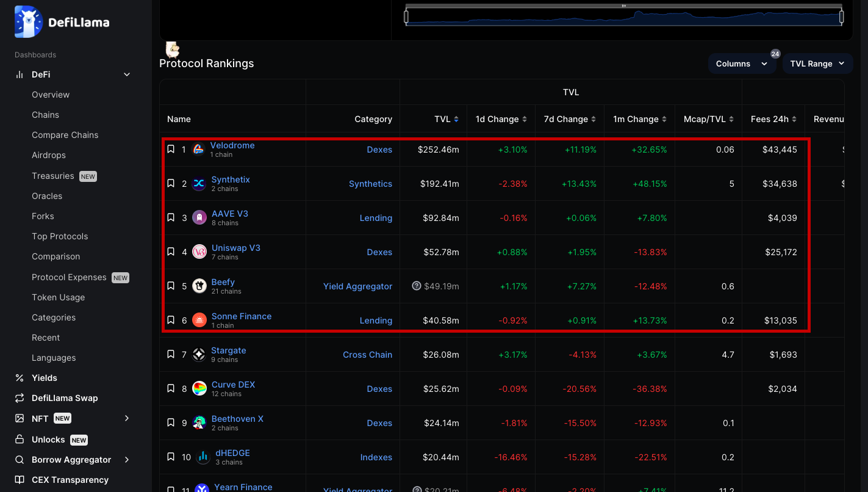
Task: Open Forks in the sidebar
Action: (43, 216)
